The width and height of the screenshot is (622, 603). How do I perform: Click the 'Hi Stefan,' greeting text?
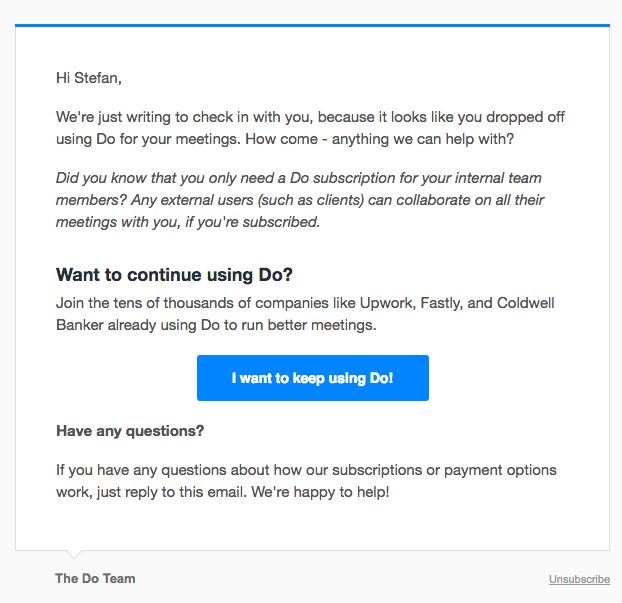click(88, 78)
